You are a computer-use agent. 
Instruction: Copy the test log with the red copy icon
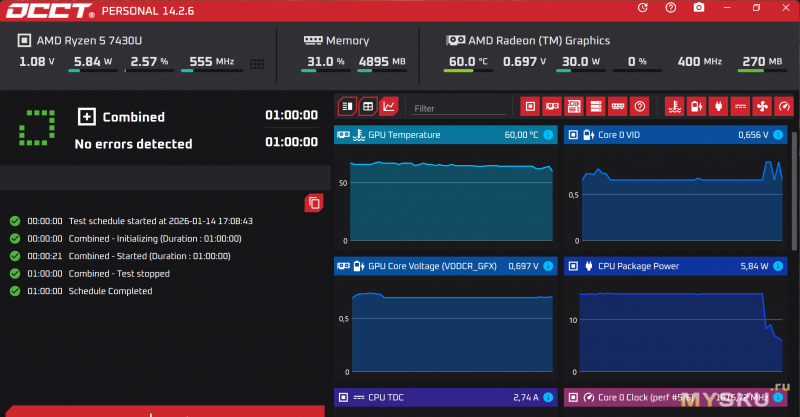point(314,203)
